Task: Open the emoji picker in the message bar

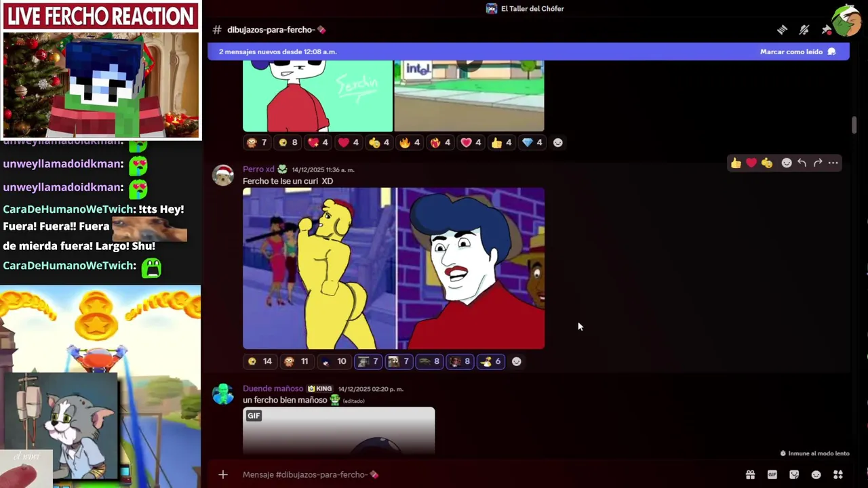Action: pyautogui.click(x=816, y=474)
